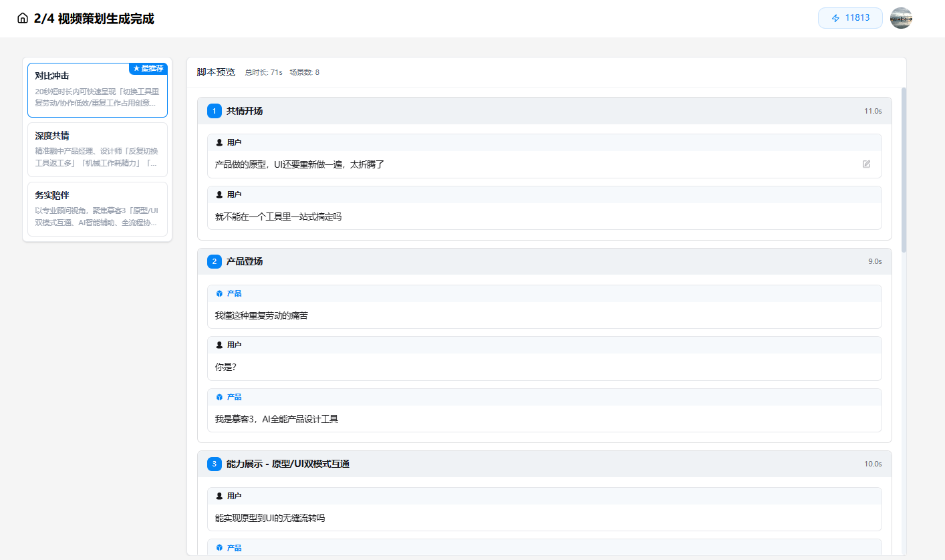Click the script preview vertical scrollbar
The image size is (945, 560).
click(x=904, y=170)
